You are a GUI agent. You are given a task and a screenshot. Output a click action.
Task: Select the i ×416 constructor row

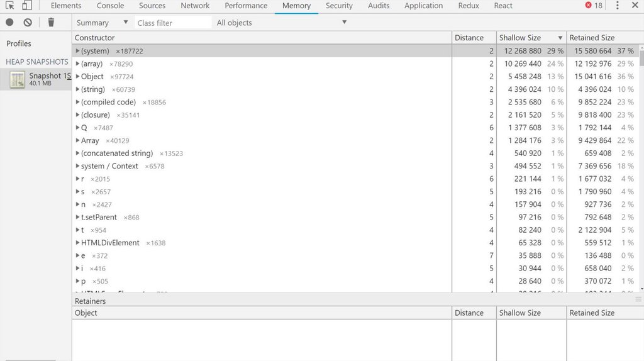(356, 268)
